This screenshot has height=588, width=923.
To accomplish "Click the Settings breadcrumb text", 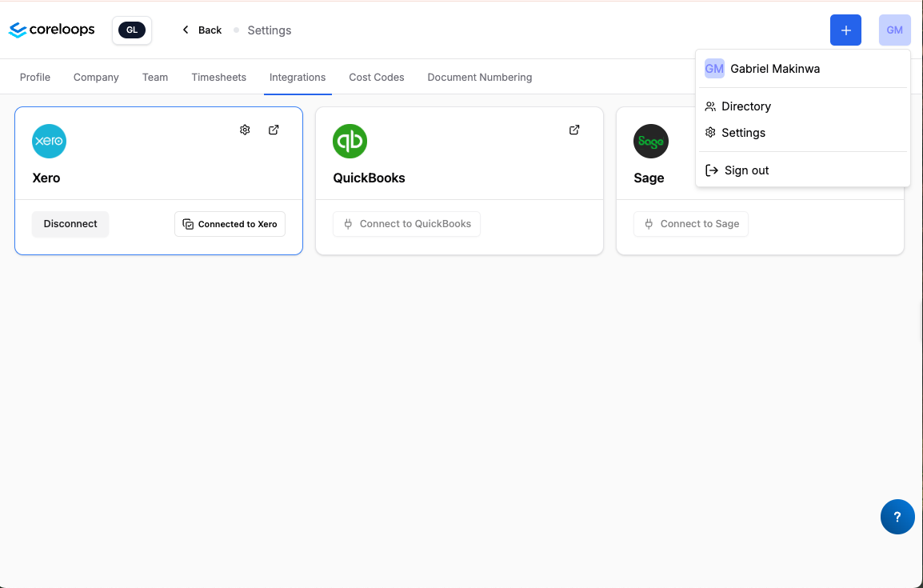I will click(269, 30).
